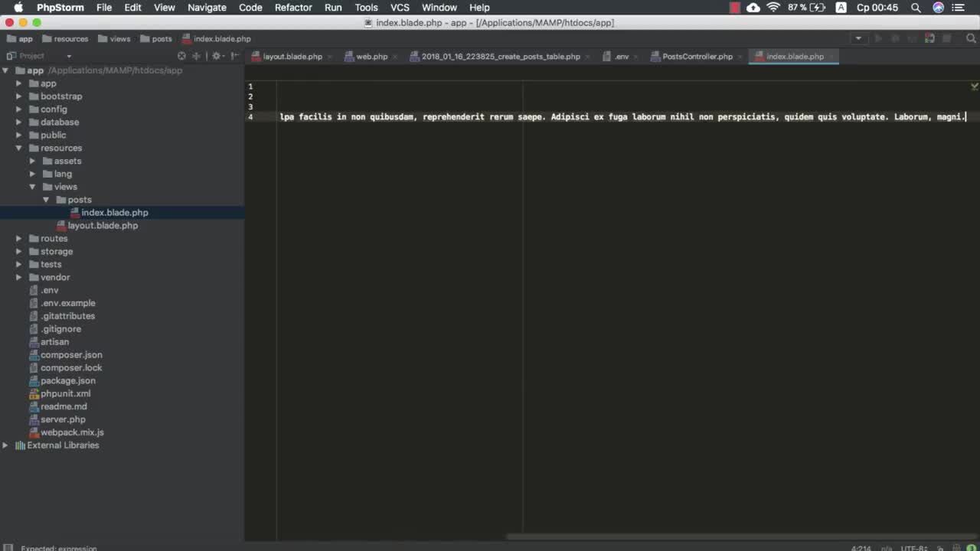
Task: Click the 4:214 cursor position indicator
Action: point(861,548)
